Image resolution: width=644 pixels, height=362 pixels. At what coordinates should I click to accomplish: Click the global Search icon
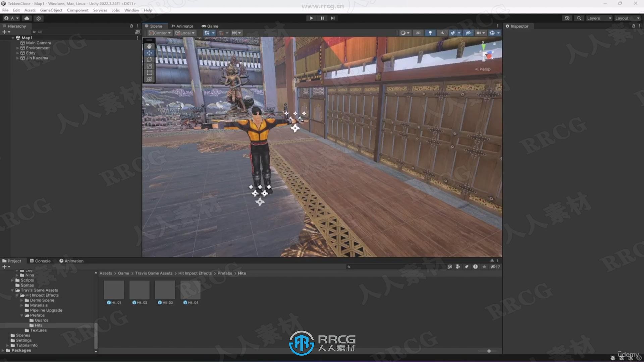tap(579, 18)
